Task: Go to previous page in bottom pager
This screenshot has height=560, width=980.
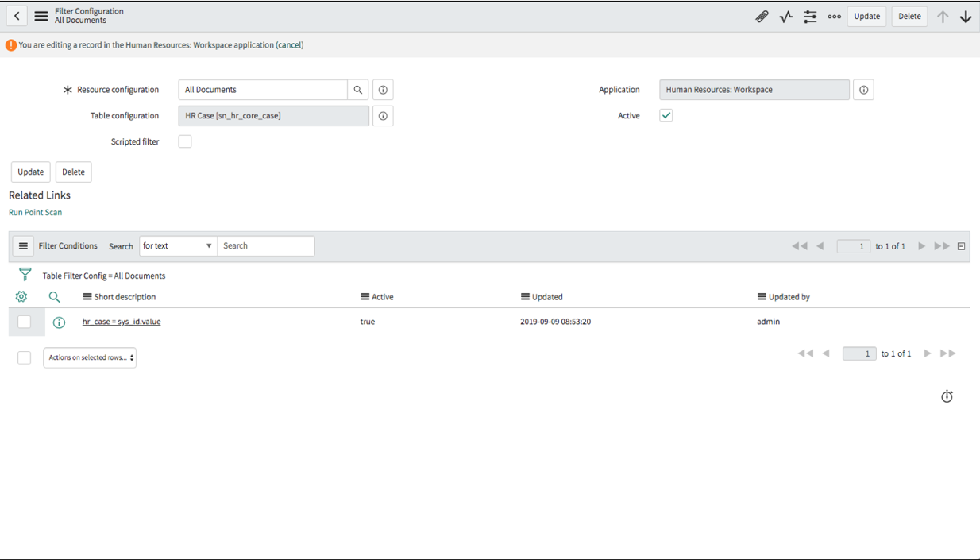Action: [x=826, y=353]
